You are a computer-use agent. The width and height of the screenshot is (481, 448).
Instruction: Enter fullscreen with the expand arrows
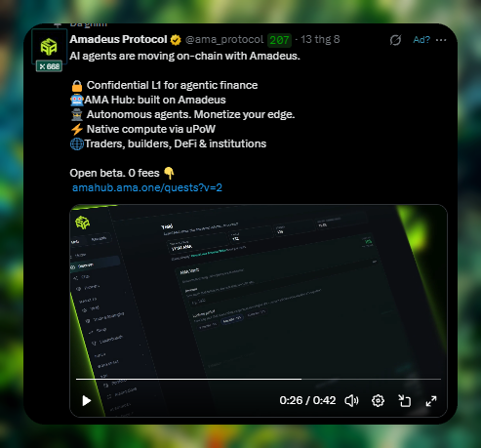point(431,401)
